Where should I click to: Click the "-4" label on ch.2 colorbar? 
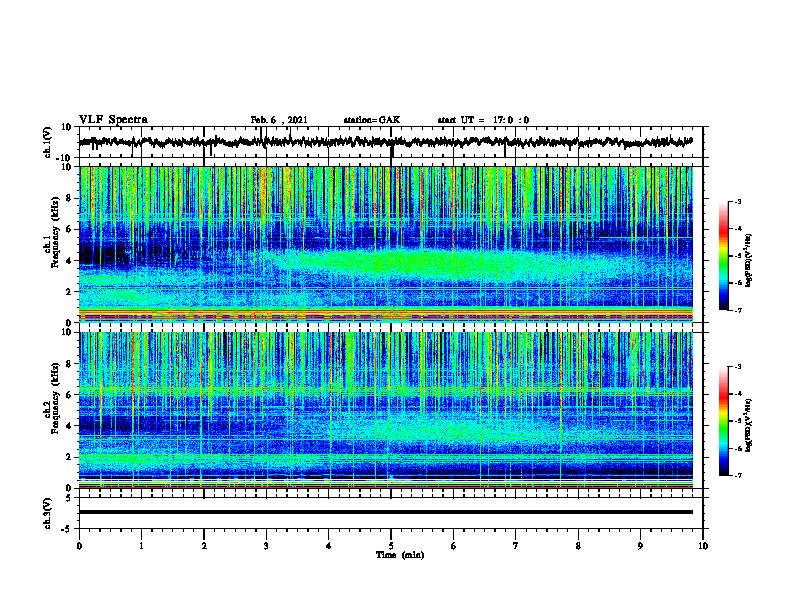pos(738,394)
